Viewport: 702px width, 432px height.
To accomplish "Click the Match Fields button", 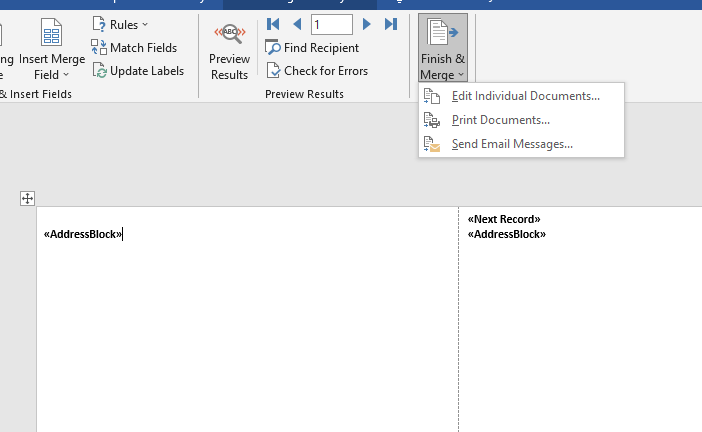I will (134, 48).
